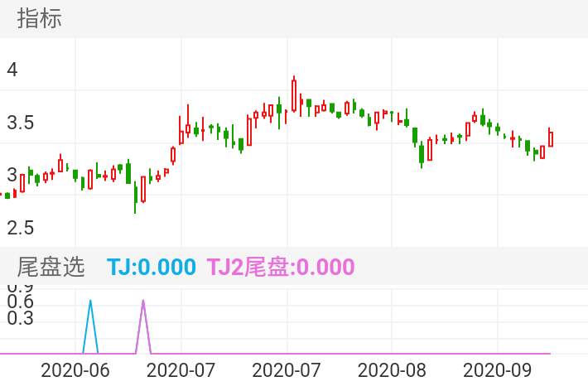
Task: Click the 0.3 indicator axis label
Action: coord(20,318)
